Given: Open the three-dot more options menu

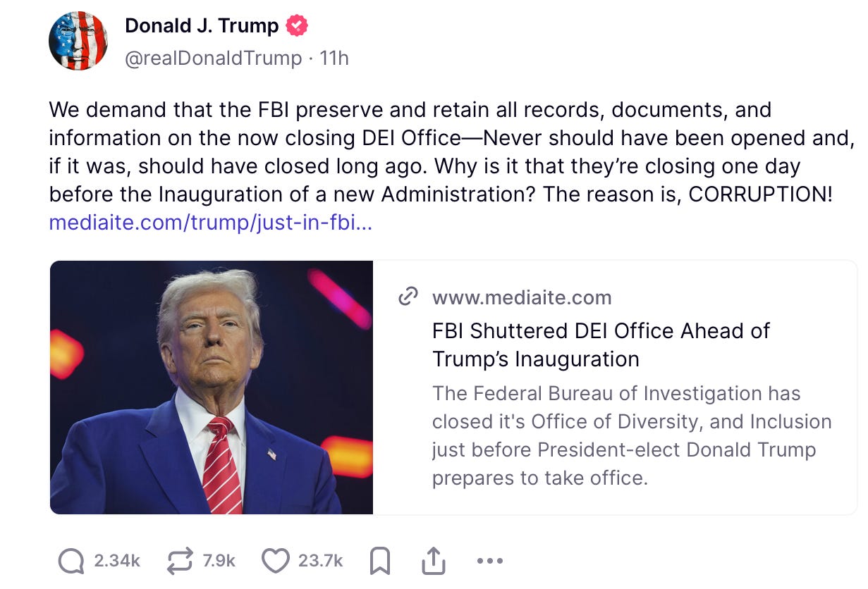Looking at the screenshot, I should coord(489,562).
